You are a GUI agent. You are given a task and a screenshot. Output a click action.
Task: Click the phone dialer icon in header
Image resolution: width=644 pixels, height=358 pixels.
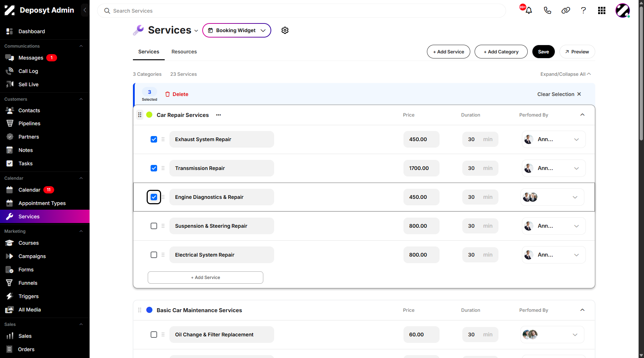[548, 10]
